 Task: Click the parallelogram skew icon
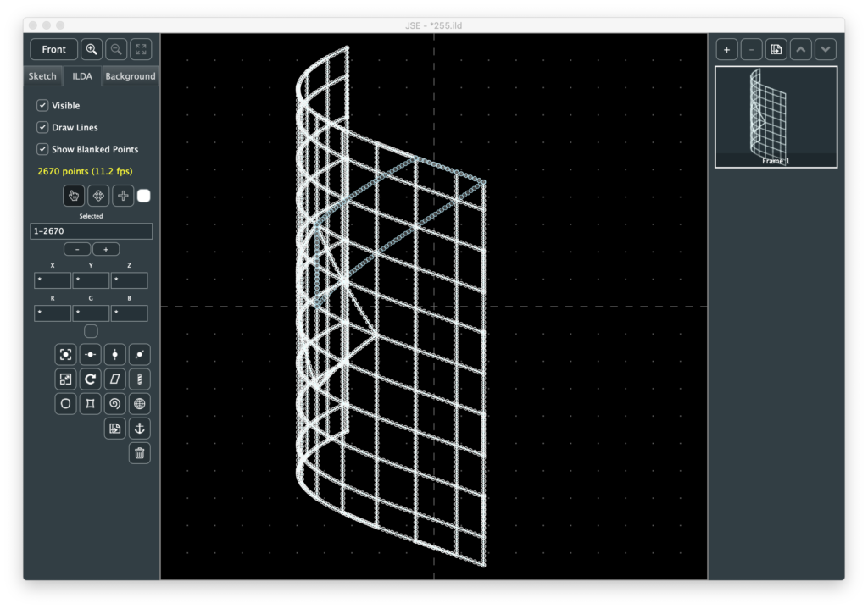click(x=114, y=379)
